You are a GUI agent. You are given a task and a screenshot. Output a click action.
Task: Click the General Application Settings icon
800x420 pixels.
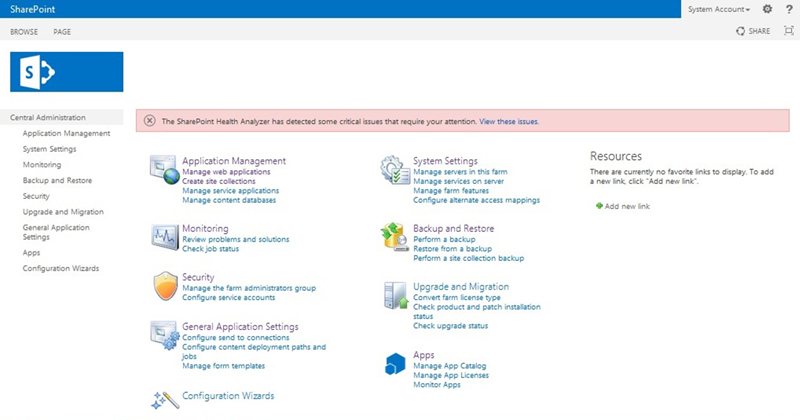[x=163, y=335]
